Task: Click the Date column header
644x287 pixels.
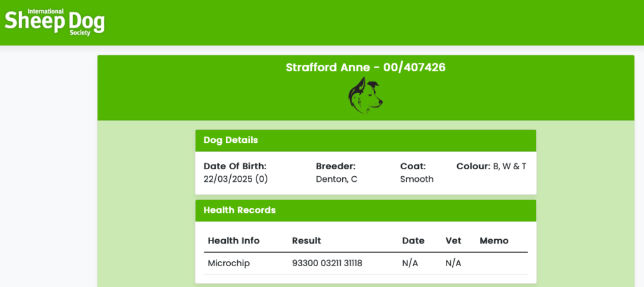Action: pyautogui.click(x=413, y=240)
